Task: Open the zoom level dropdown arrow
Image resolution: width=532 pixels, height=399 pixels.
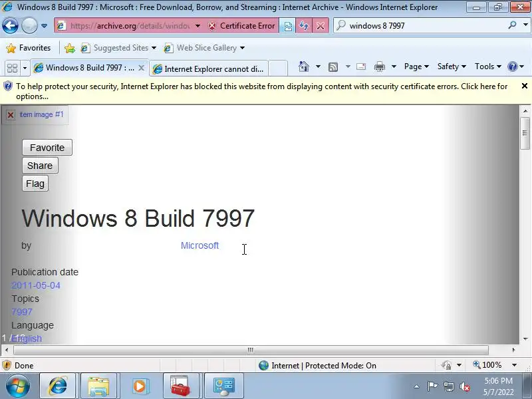Action: coord(514,365)
